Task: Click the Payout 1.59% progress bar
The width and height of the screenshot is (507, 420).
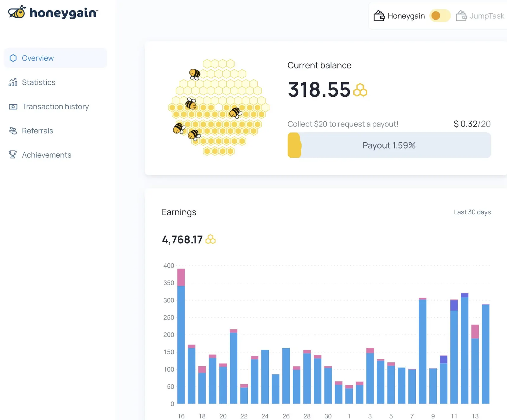Action: (389, 145)
